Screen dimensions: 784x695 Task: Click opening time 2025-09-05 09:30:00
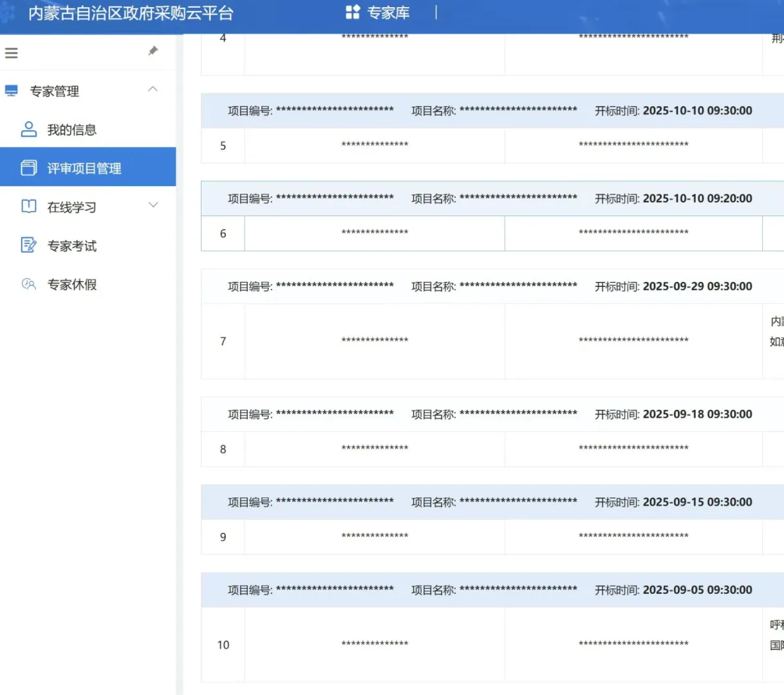click(698, 590)
